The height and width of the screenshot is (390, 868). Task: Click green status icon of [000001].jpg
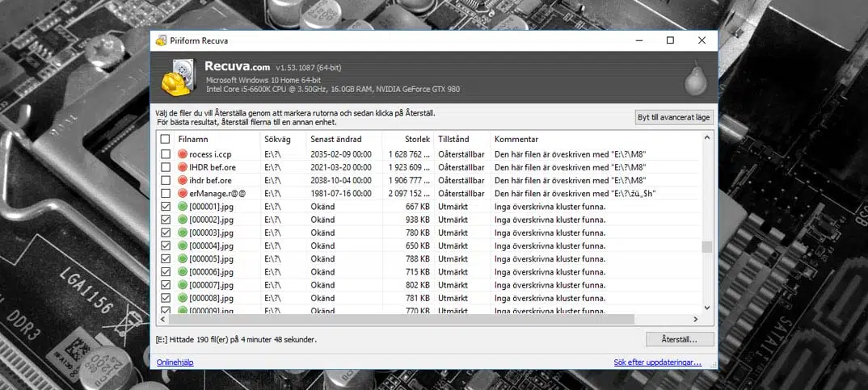pos(183,207)
